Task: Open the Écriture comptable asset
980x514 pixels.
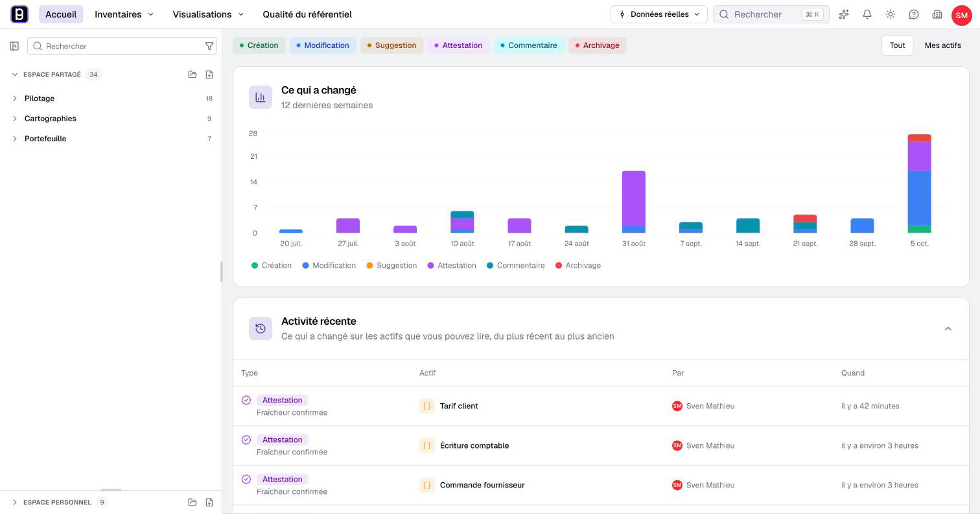Action: tap(474, 446)
